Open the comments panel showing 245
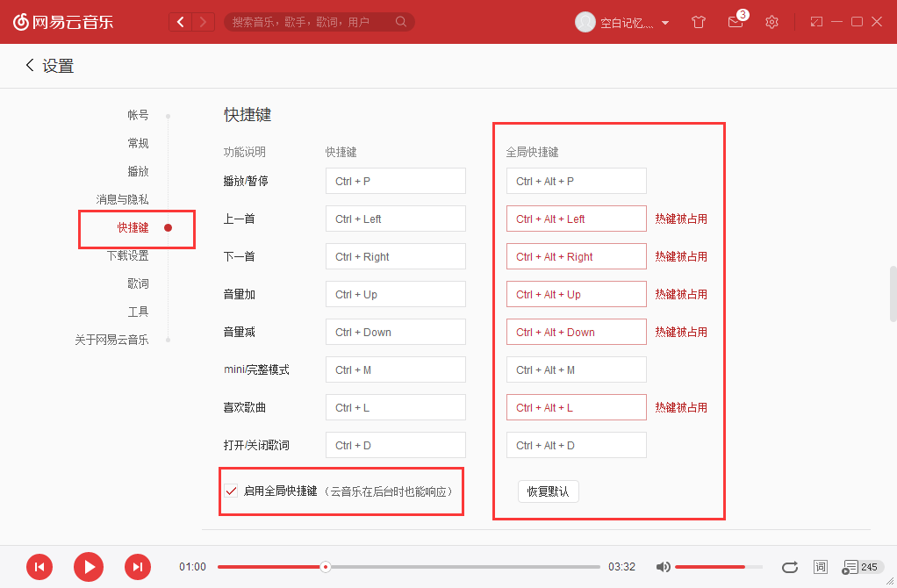 (854, 567)
